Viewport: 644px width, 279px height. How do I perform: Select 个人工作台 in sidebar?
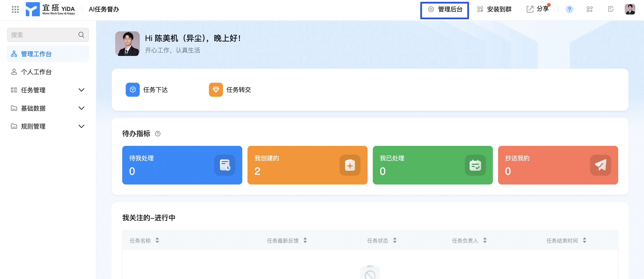pyautogui.click(x=48, y=72)
